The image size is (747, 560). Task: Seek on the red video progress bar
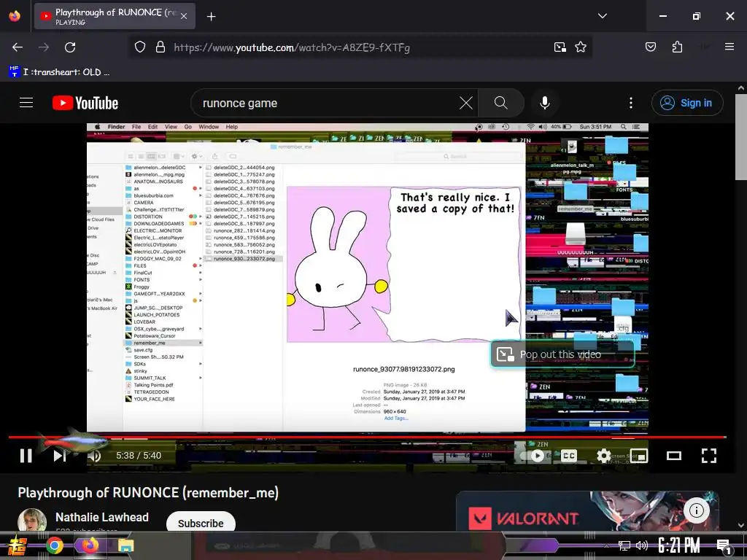tap(368, 436)
